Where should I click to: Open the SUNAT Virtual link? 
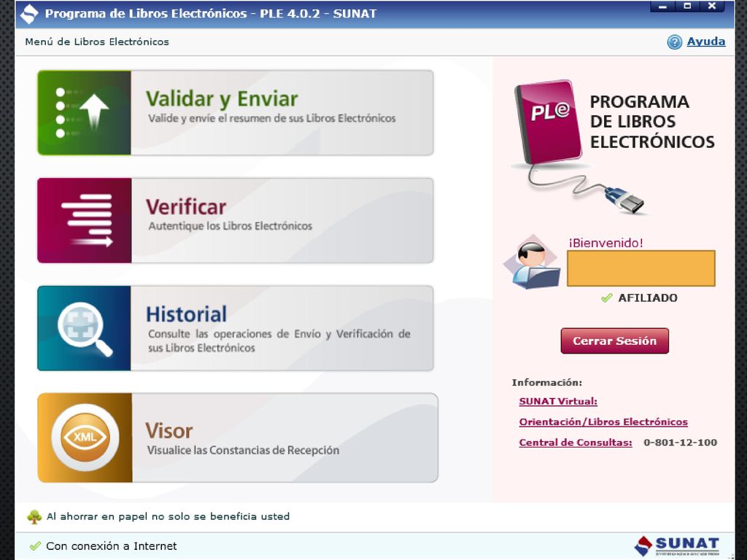click(x=558, y=402)
